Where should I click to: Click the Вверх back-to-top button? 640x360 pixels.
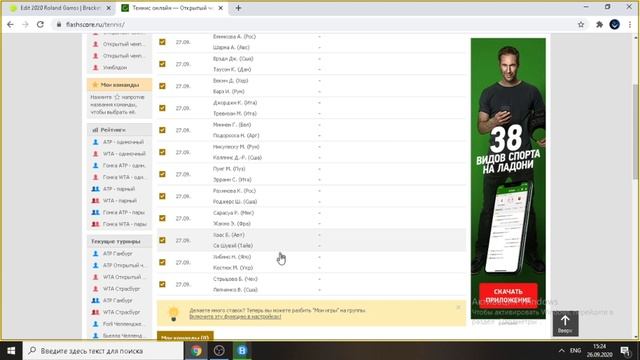pyautogui.click(x=565, y=323)
